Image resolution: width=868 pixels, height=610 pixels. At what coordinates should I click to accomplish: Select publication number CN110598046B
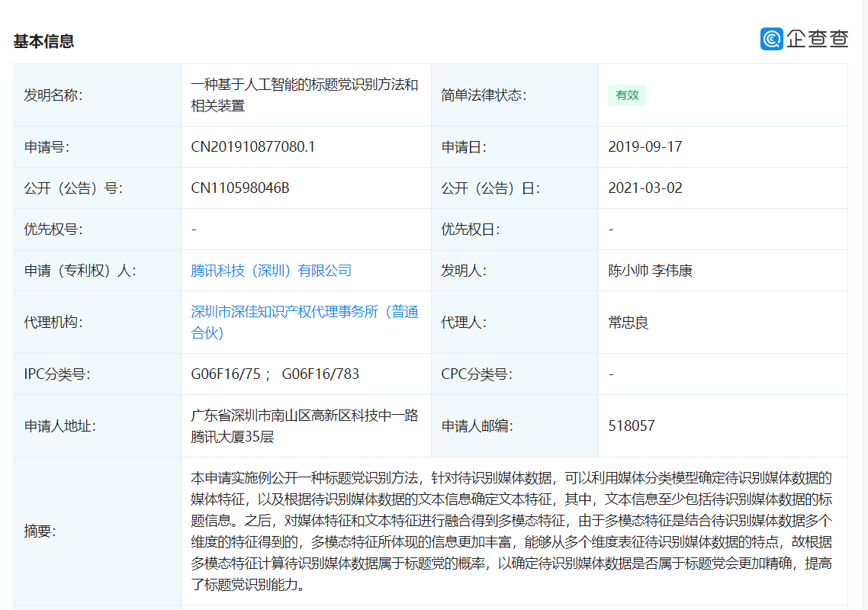click(x=240, y=188)
